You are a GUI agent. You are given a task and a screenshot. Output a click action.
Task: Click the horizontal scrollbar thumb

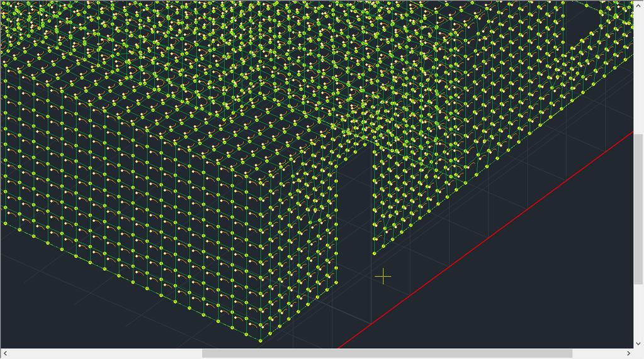(387, 353)
